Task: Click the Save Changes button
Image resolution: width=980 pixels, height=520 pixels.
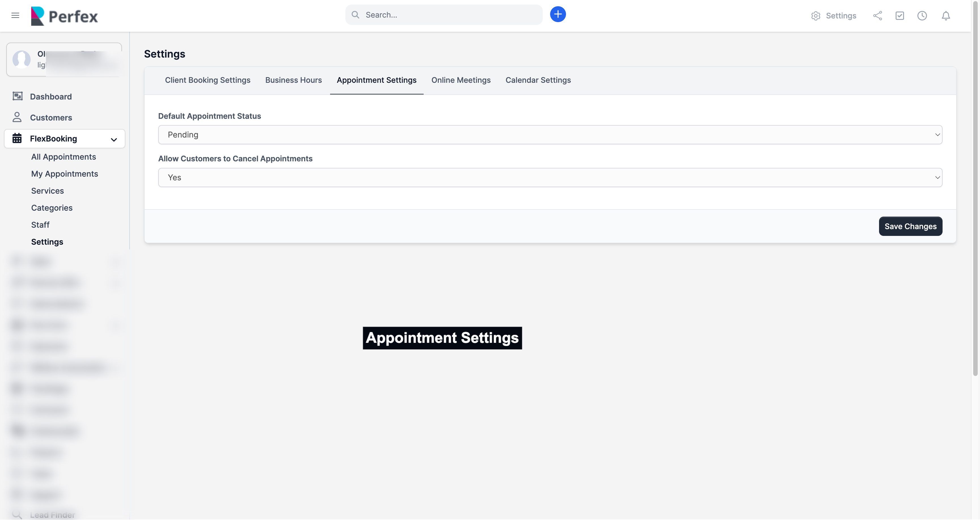Action: (x=910, y=226)
